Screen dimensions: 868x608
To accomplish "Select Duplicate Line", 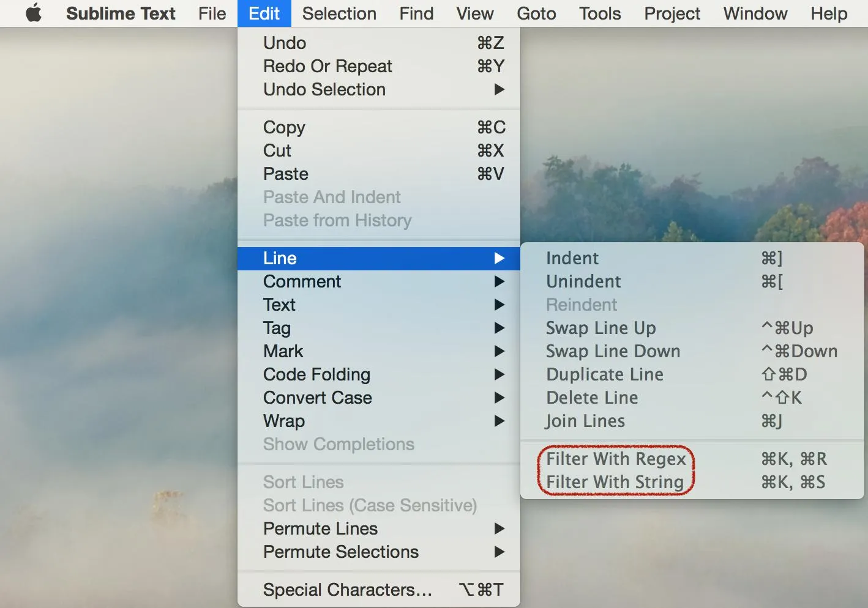I will tap(605, 374).
